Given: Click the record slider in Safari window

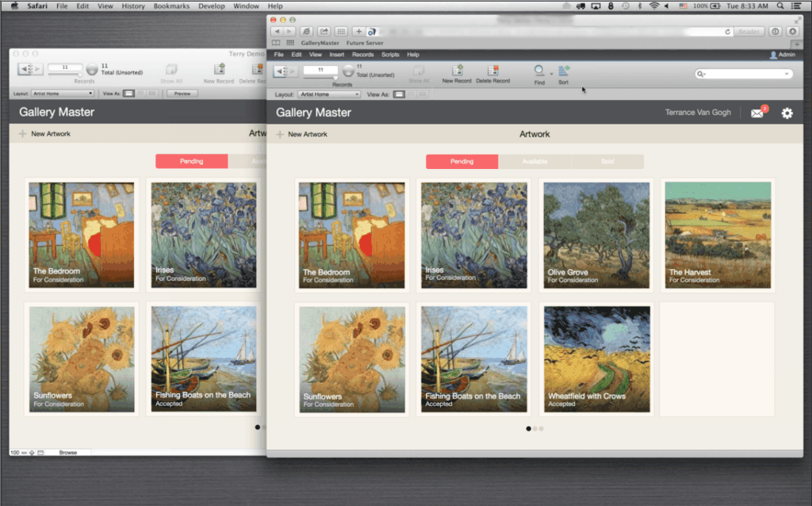Looking at the screenshot, I should (x=320, y=78).
